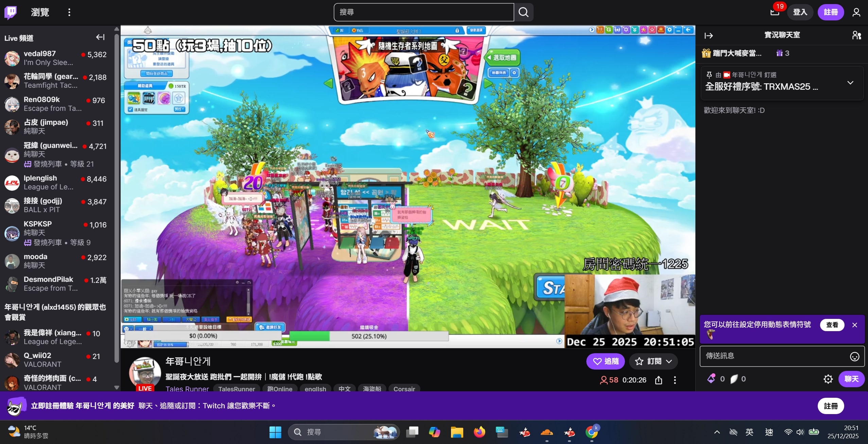The height and width of the screenshot is (444, 868).
Task: Collapse the Live 頻道 sidebar arrow
Action: coord(100,37)
